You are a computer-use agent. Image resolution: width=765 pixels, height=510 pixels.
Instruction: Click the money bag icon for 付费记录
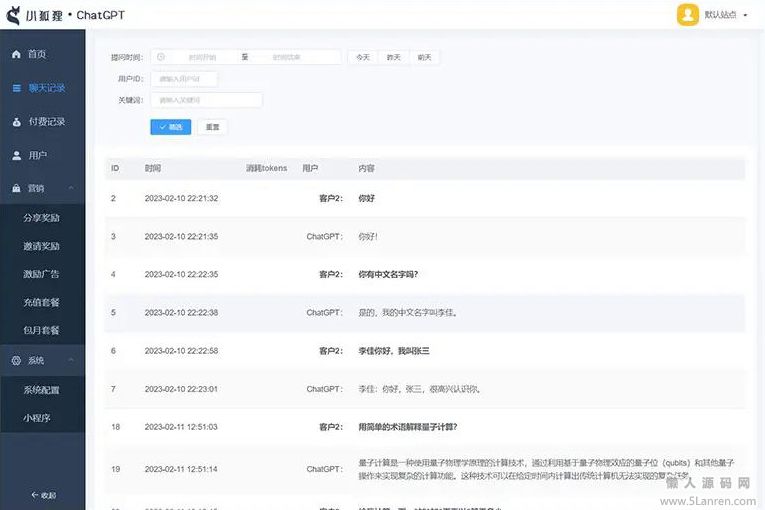16,122
